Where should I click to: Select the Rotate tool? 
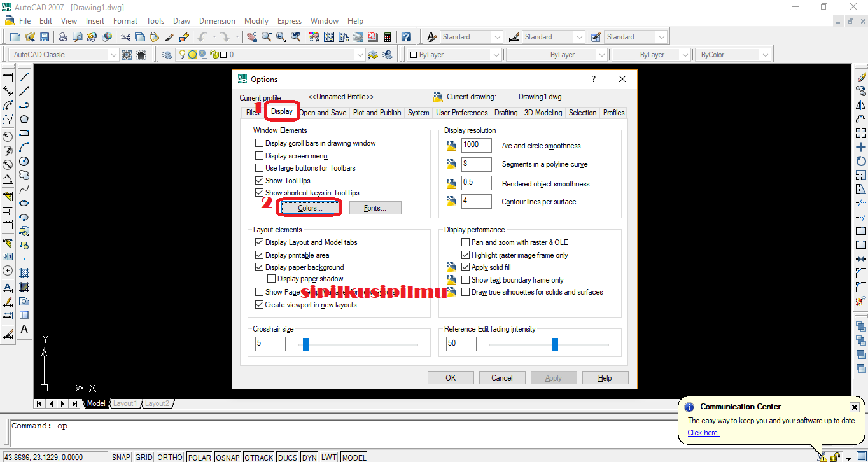pyautogui.click(x=861, y=161)
